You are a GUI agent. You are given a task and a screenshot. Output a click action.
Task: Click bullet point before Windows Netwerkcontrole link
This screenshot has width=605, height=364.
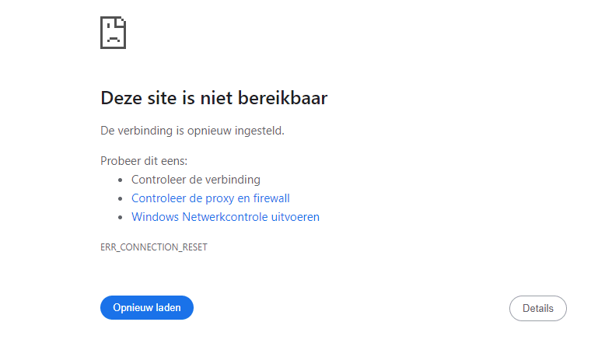[x=121, y=218]
